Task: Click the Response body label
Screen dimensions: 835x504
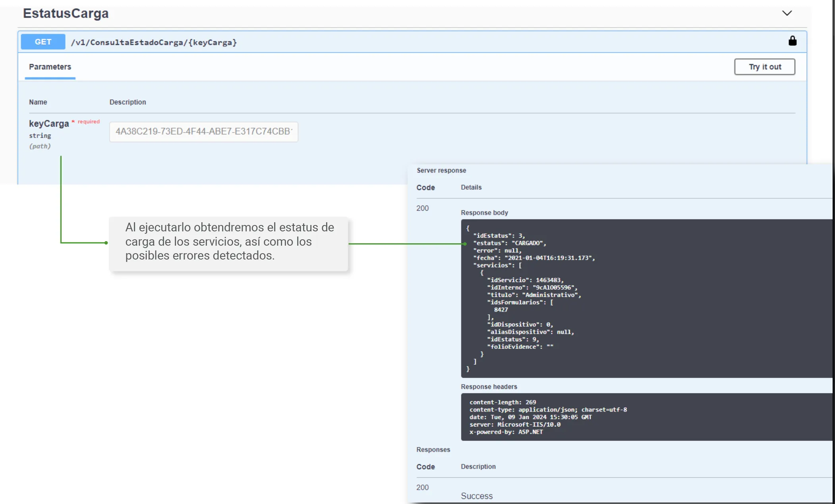Action: point(484,213)
